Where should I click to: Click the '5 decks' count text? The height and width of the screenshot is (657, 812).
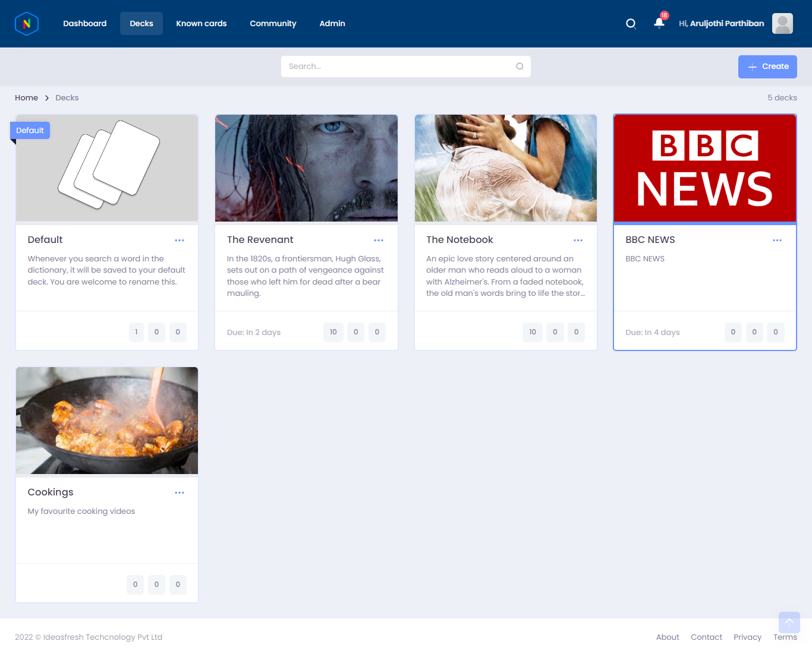click(x=782, y=98)
